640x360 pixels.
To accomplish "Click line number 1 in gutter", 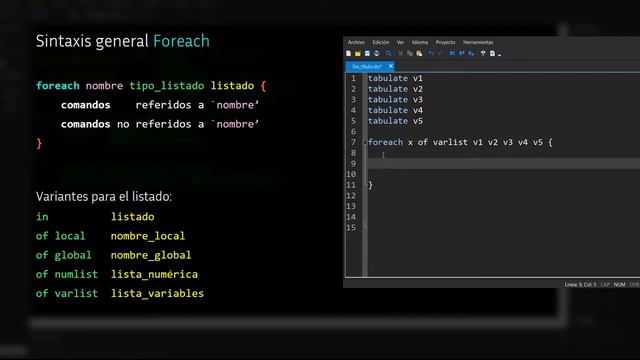I will coord(353,78).
